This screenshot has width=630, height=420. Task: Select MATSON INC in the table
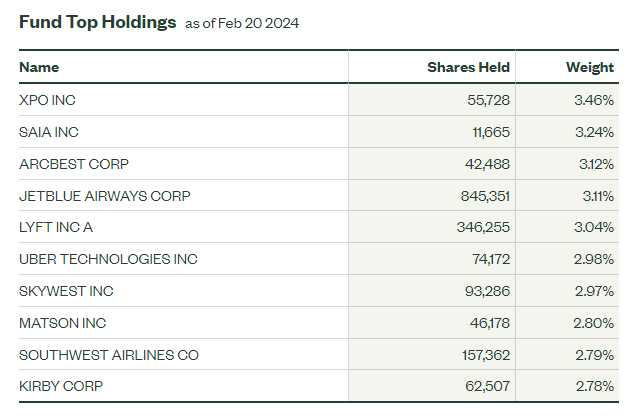(x=62, y=323)
